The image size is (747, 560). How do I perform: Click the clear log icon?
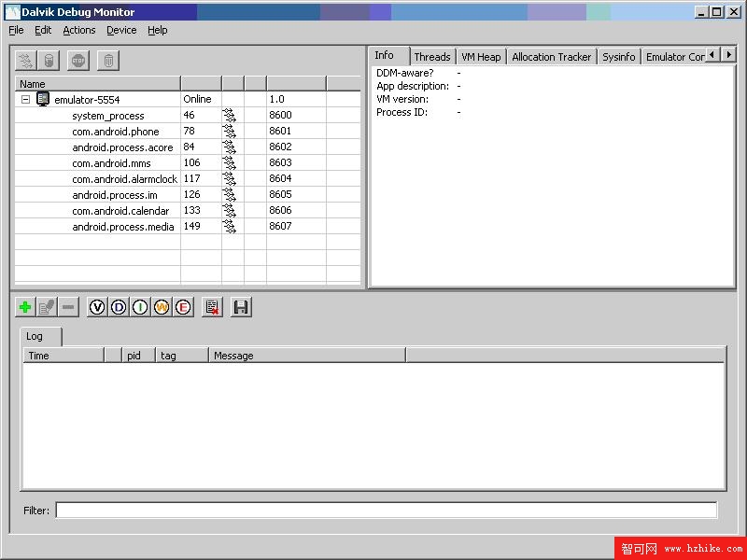click(x=212, y=307)
